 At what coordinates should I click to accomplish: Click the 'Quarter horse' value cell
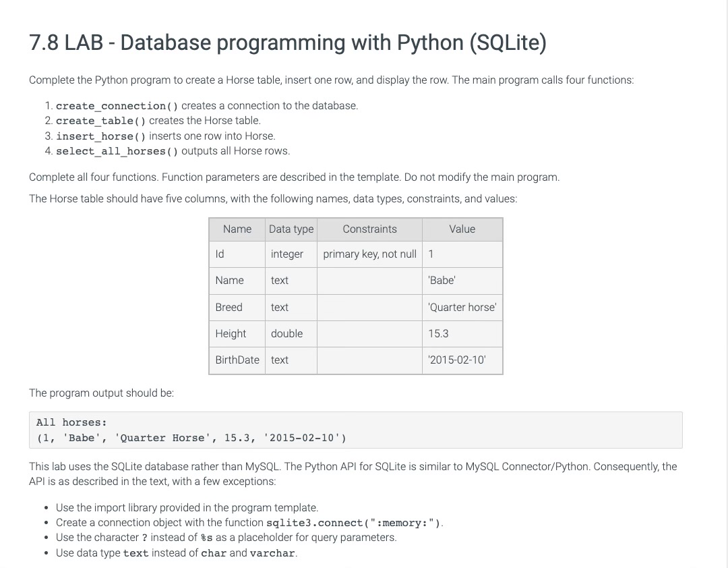coord(462,307)
